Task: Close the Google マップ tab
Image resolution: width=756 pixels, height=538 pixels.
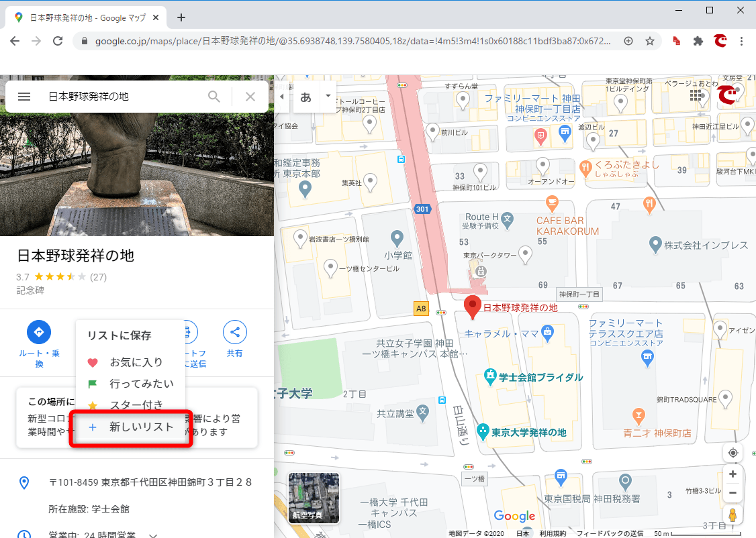Action: click(156, 17)
